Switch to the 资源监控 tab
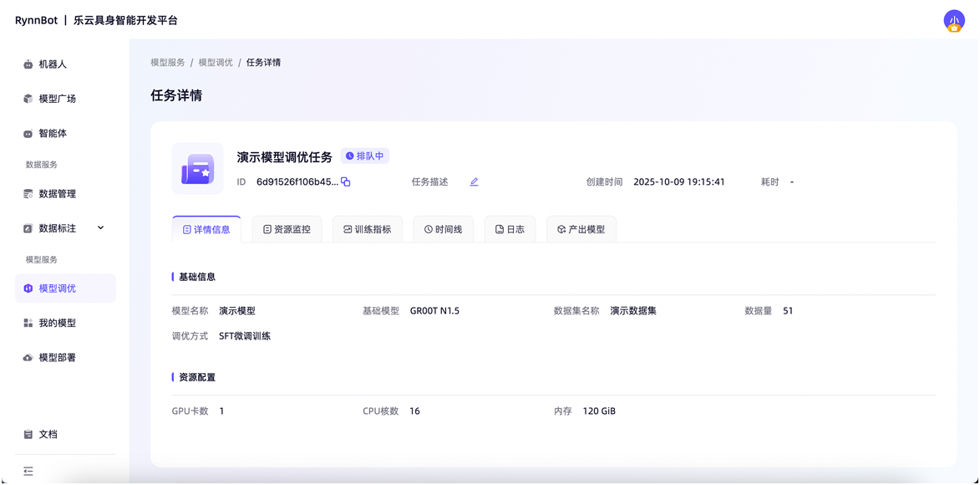The height and width of the screenshot is (485, 980). click(287, 230)
